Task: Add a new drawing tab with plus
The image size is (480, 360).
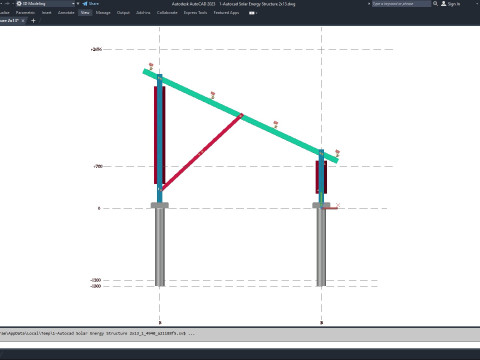Action: [x=33, y=21]
